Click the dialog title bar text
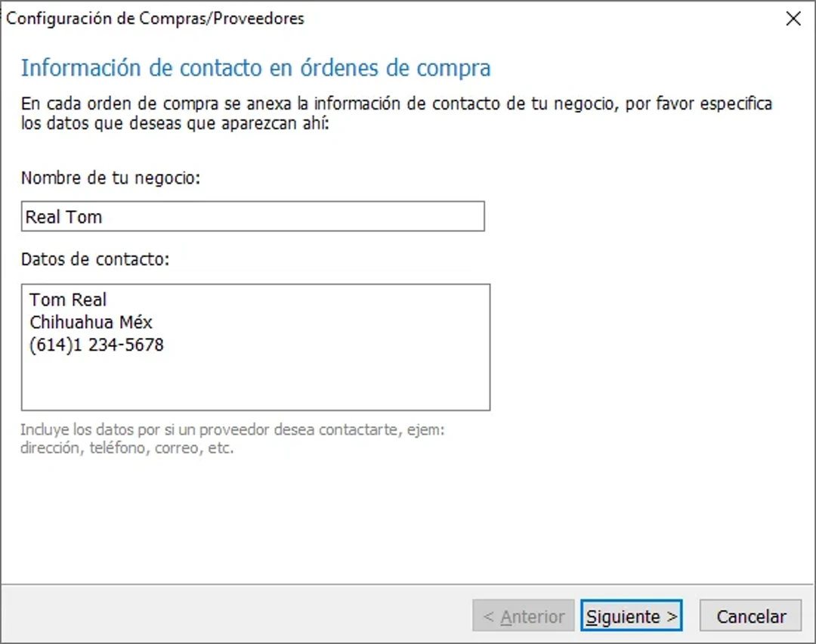816x644 pixels. [x=154, y=18]
